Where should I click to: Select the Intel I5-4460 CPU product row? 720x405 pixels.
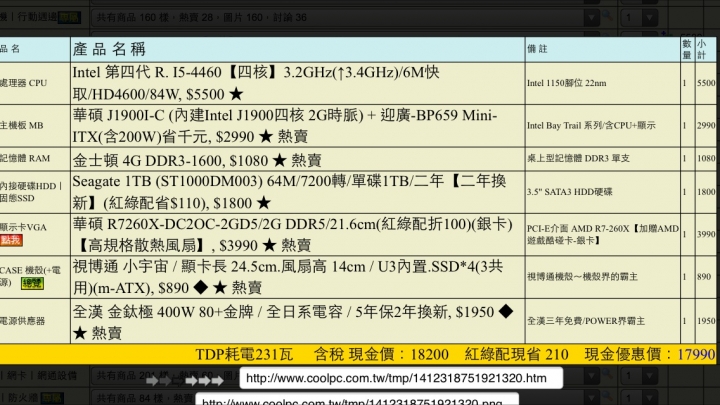298,83
